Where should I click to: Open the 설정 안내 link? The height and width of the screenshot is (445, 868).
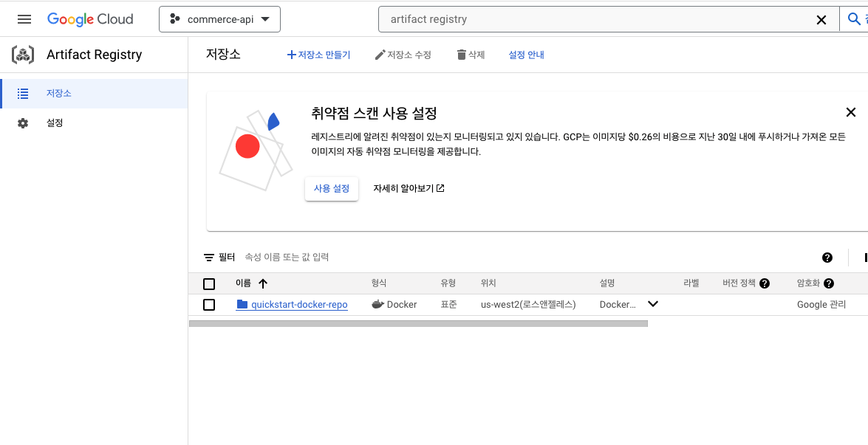(527, 55)
